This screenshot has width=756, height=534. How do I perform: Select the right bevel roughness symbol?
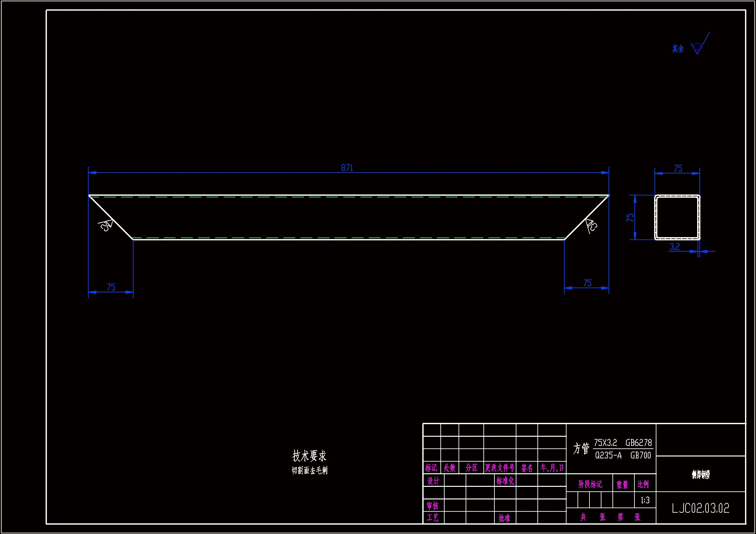[591, 225]
